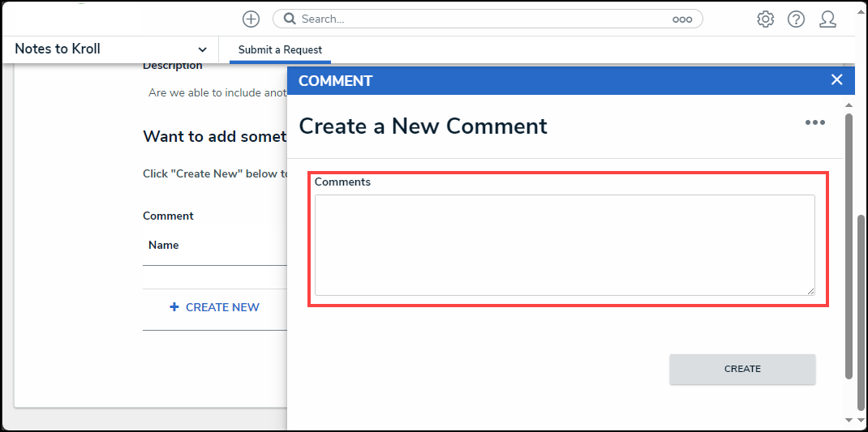Screen dimensions: 868x432
Task: Click the 'Are we able to include' text
Action: pos(217,93)
